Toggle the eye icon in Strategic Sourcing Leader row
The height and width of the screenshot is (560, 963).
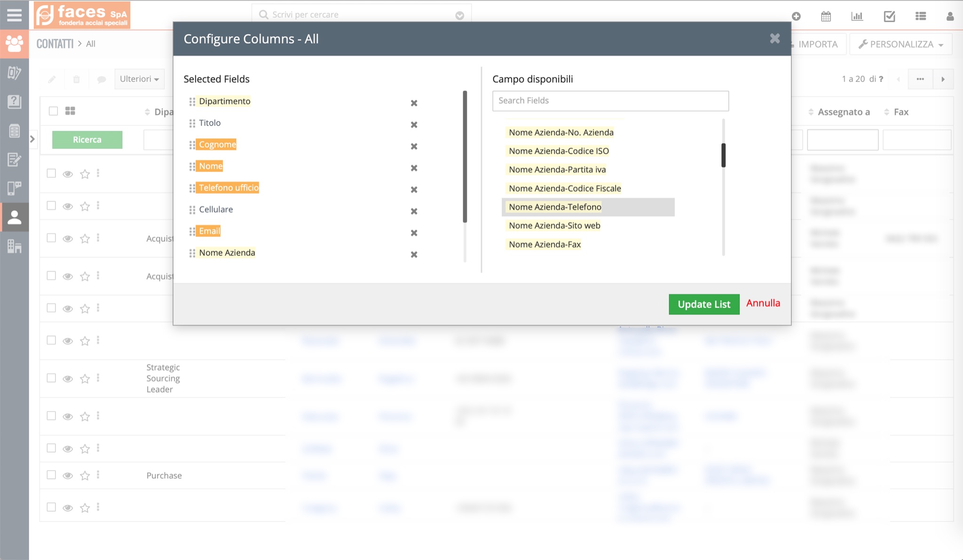[68, 379]
